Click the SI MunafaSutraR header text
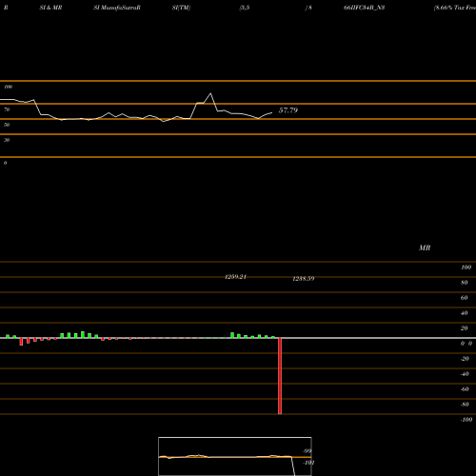The width and height of the screenshot is (476, 476). [x=117, y=8]
